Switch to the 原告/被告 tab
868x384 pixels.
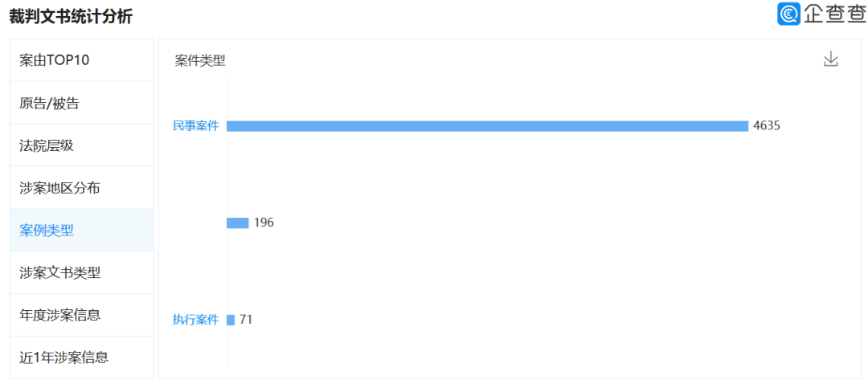[x=50, y=103]
